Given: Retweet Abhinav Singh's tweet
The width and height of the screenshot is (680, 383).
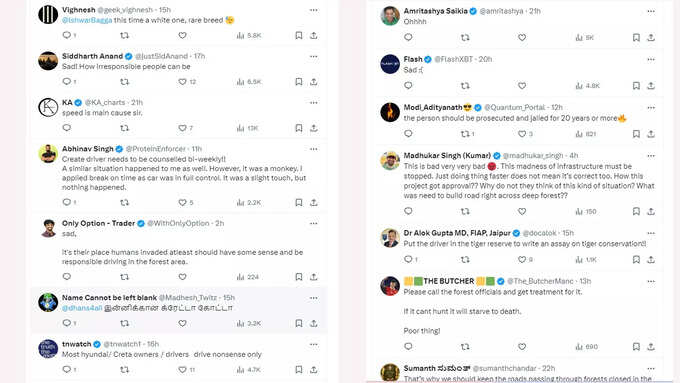Looking at the screenshot, I should [124, 202].
